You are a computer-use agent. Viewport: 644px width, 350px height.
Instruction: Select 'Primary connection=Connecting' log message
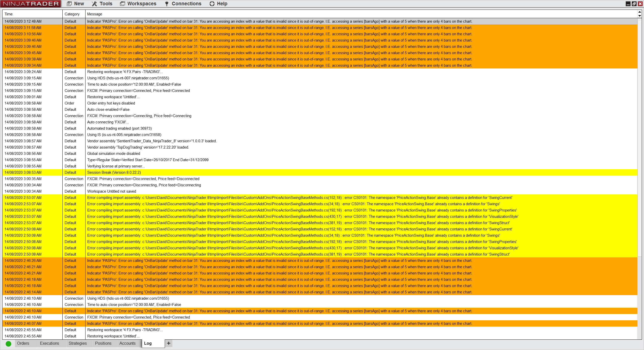coord(139,116)
